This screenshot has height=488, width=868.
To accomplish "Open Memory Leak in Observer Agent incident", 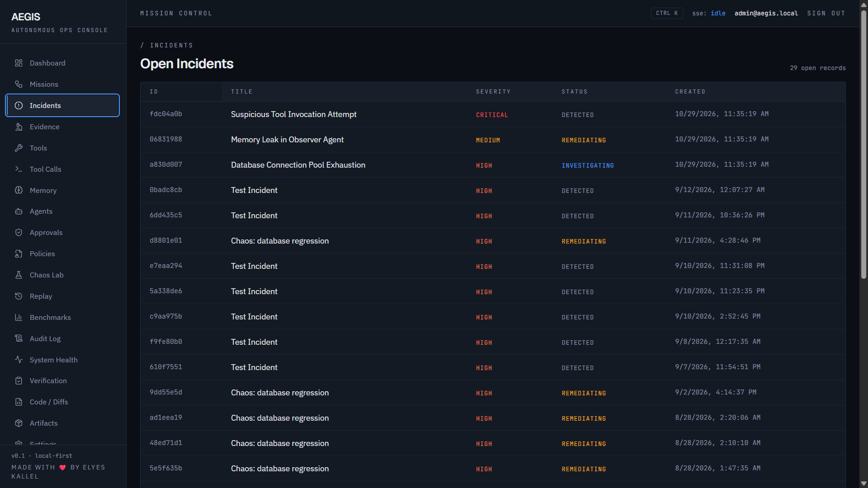I will 287,140.
